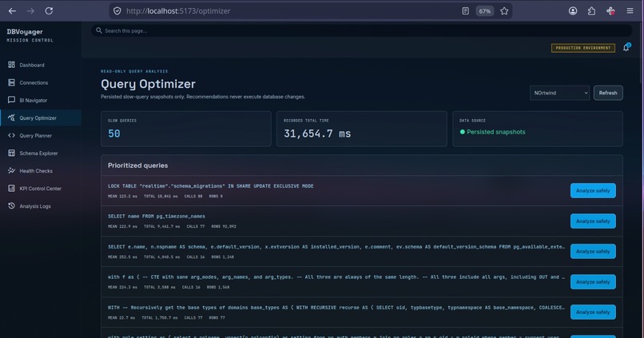This screenshot has width=644, height=338.
Task: Select Query Optimizer in the sidebar
Action: point(40,118)
